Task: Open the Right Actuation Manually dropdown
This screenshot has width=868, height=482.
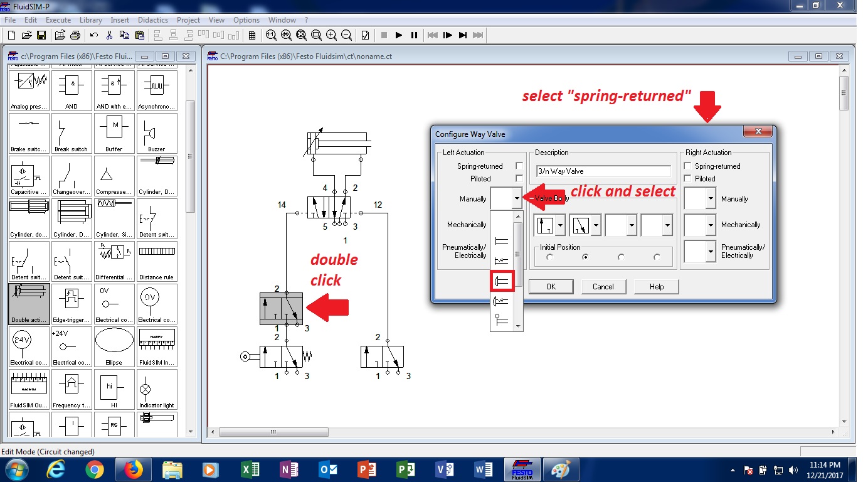Action: pyautogui.click(x=710, y=199)
